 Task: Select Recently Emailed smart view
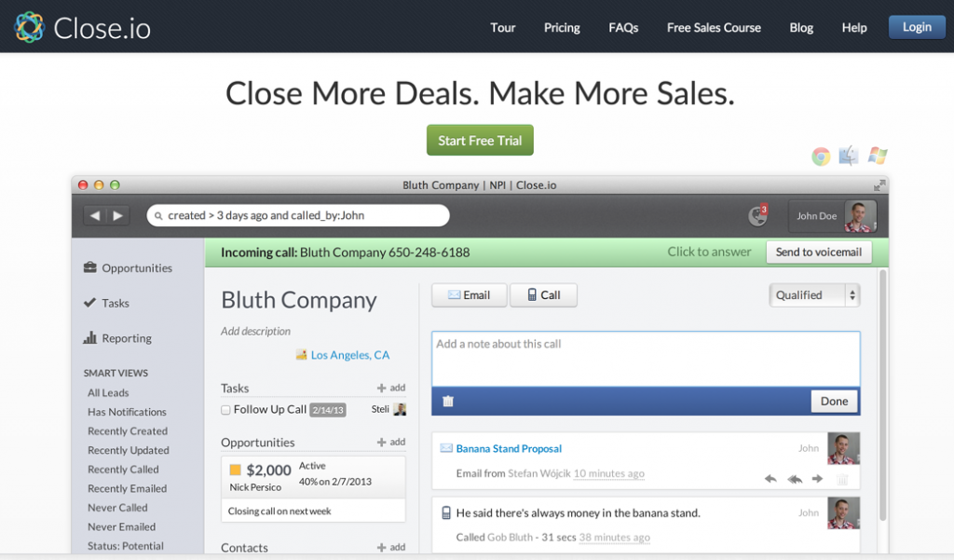127,489
